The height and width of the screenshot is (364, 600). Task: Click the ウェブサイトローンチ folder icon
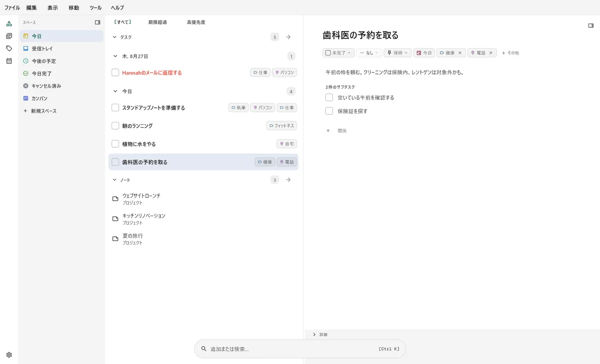(115, 199)
